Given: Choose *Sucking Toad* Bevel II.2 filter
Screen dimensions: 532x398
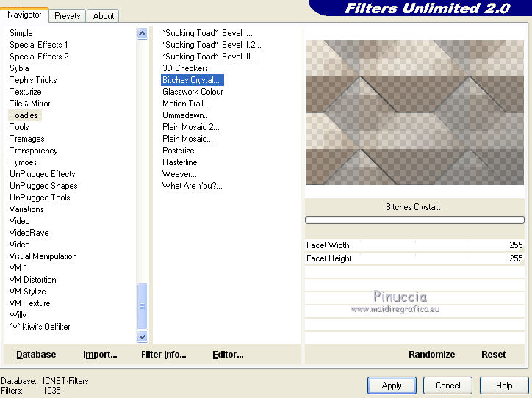Looking at the screenshot, I should tap(212, 45).
